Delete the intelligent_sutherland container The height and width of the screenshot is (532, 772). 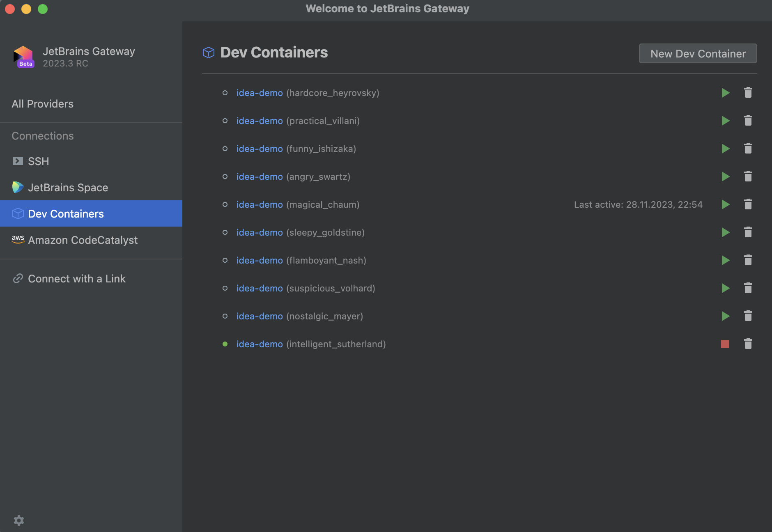coord(748,344)
